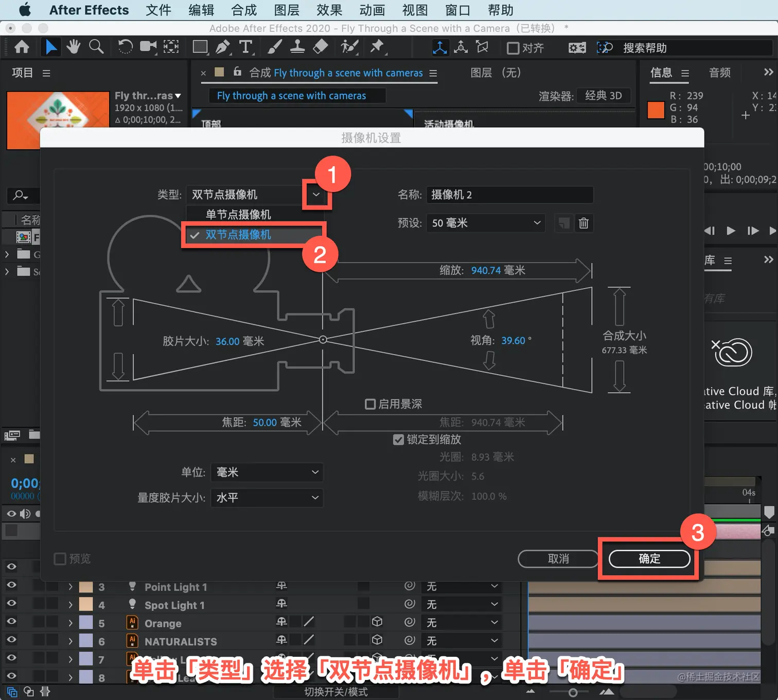Choose the World Axis mode icon
778x700 pixels.
461,47
